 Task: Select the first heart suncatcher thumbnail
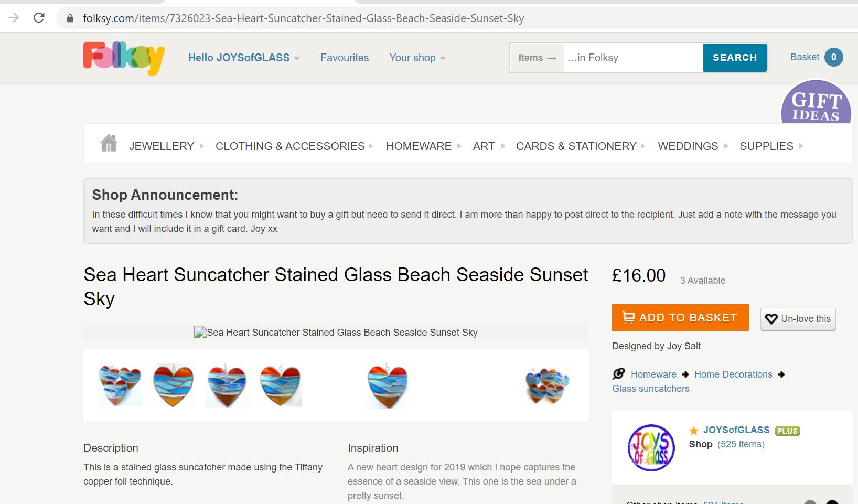(120, 385)
